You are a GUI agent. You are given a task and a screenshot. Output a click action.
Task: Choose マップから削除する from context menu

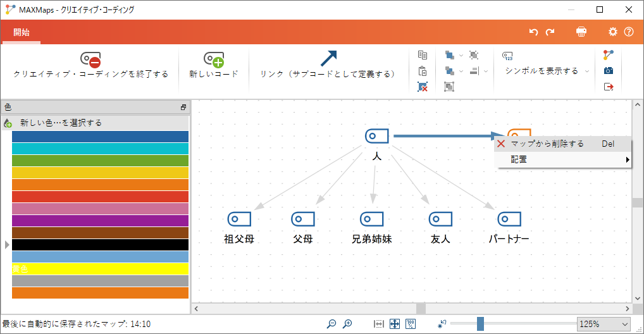562,144
